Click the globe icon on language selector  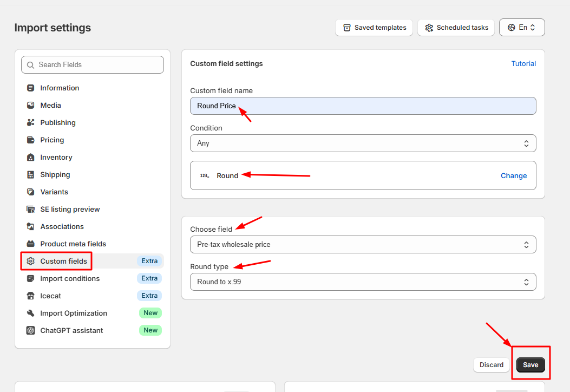tap(511, 27)
